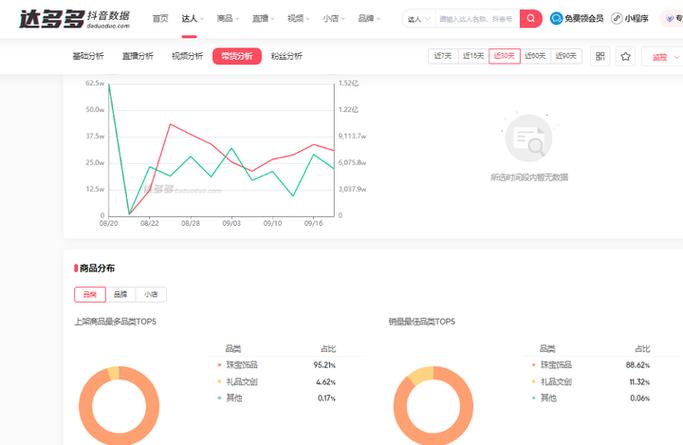Viewport: 683px width, 445px height.
Task: Click the 监控 button
Action: tap(661, 57)
